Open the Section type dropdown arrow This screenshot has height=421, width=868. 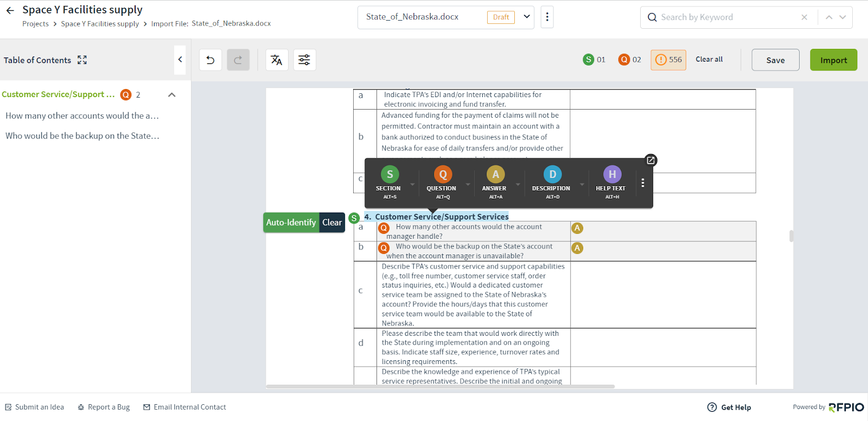[412, 184]
